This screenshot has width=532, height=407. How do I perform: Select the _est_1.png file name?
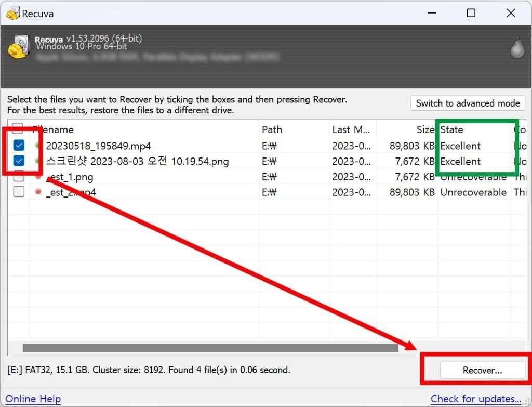point(70,177)
